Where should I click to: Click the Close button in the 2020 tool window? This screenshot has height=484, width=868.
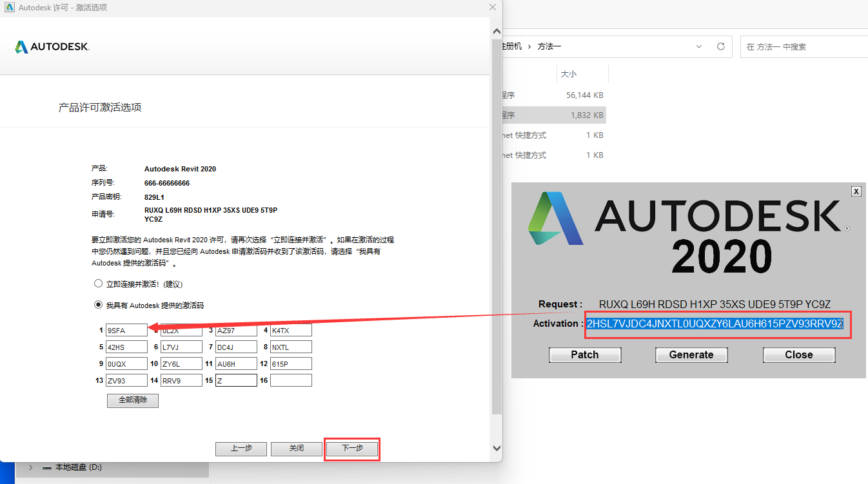[x=799, y=354]
